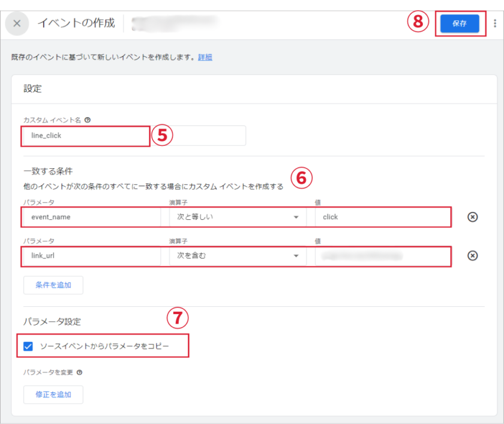
Task: Click the 保存 button
Action: point(460,23)
